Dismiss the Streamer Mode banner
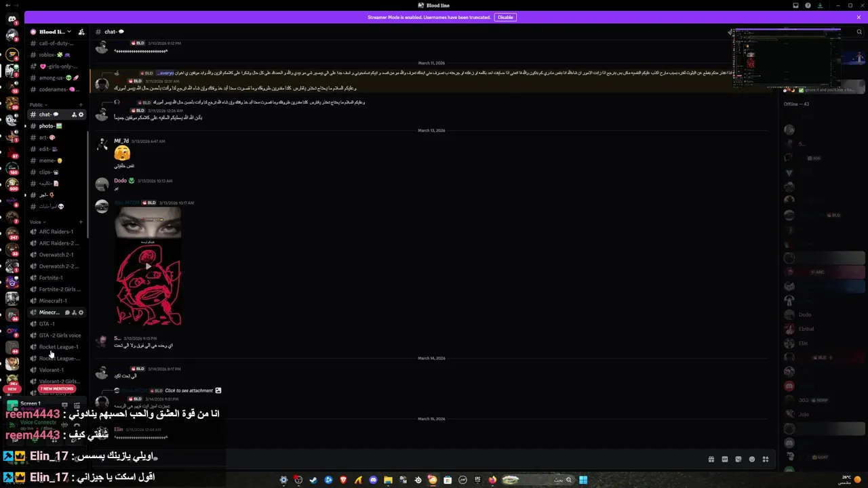Screen dimensions: 868x488 pyautogui.click(x=859, y=17)
